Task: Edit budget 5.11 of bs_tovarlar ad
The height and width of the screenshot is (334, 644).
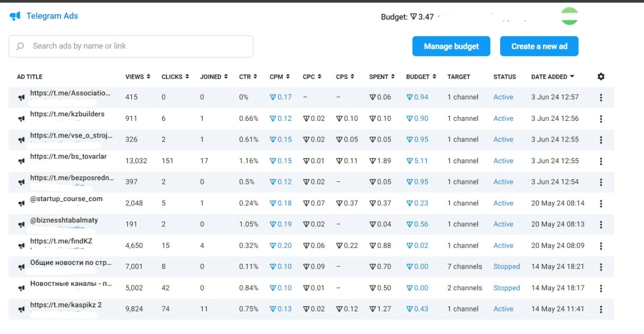Action: pyautogui.click(x=417, y=161)
